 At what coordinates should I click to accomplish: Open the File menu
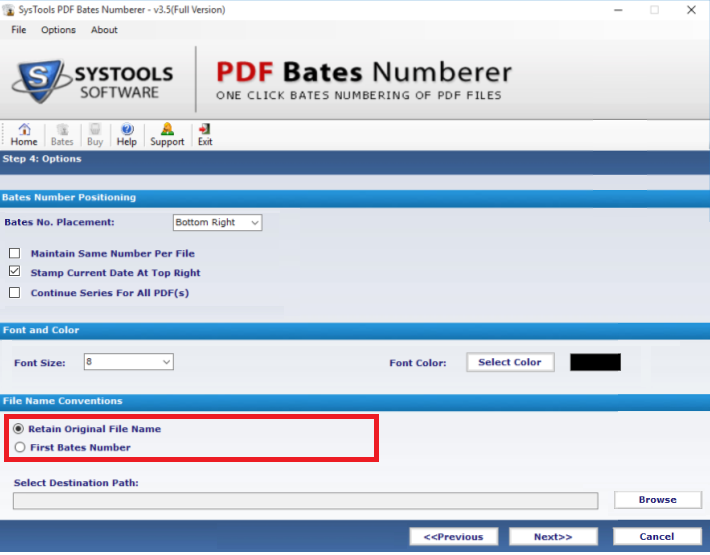click(x=18, y=30)
